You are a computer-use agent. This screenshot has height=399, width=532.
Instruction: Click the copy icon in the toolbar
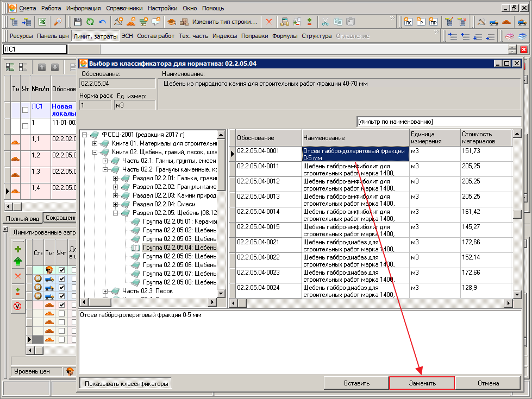pos(337,22)
